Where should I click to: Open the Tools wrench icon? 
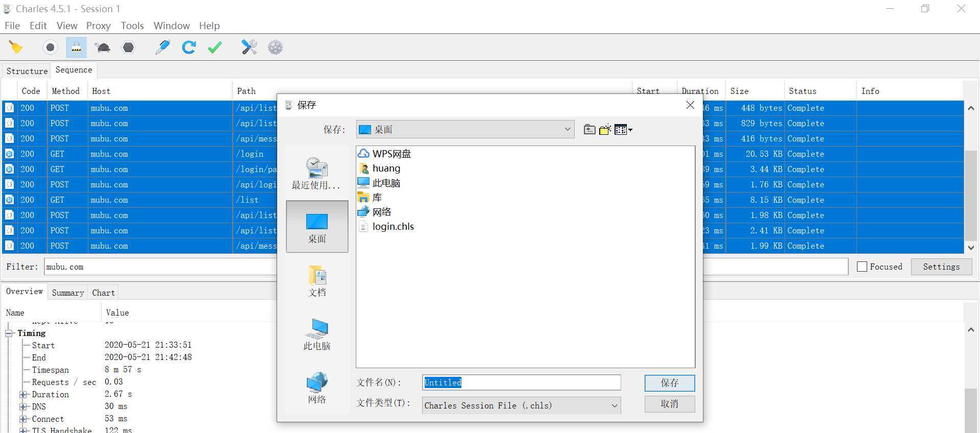pos(249,47)
